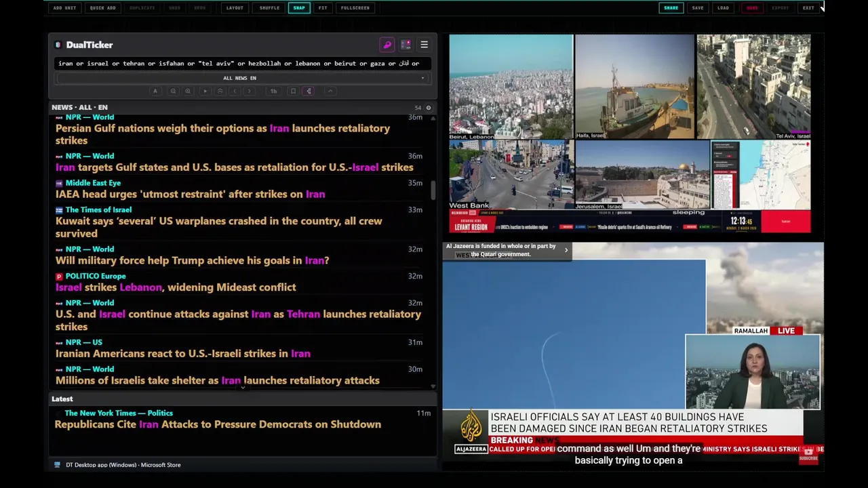Viewport: 868px width, 488px height.
Task: Select the Jerusalem, Israel webcam view
Action: tap(642, 175)
